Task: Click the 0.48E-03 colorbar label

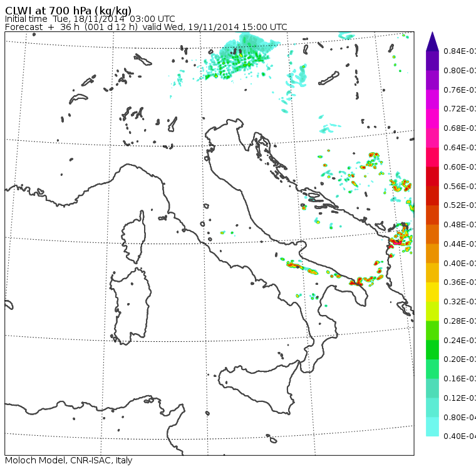Action: click(460, 225)
